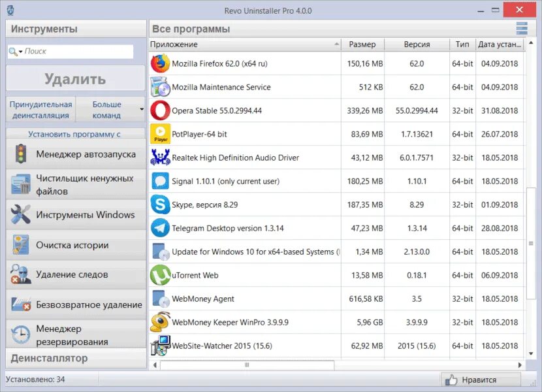Click the Realtek Audio Driver icon
This screenshot has height=392, width=542.
tap(160, 157)
